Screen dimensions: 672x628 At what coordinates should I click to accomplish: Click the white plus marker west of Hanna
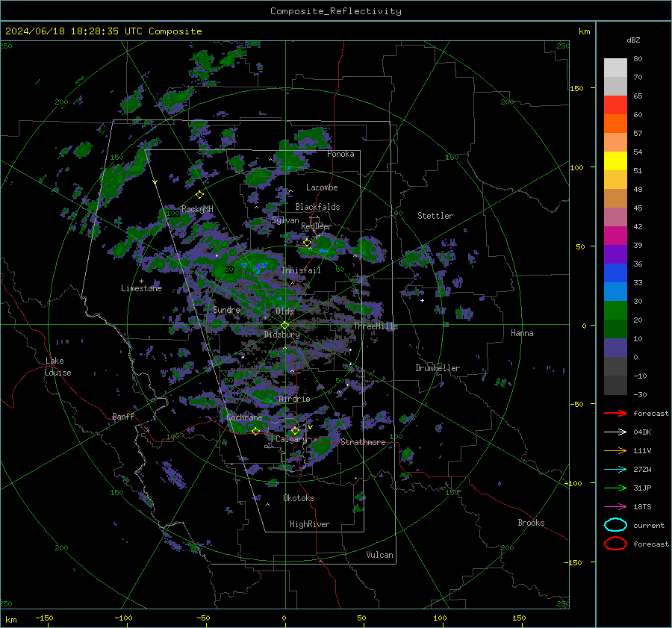(x=422, y=300)
